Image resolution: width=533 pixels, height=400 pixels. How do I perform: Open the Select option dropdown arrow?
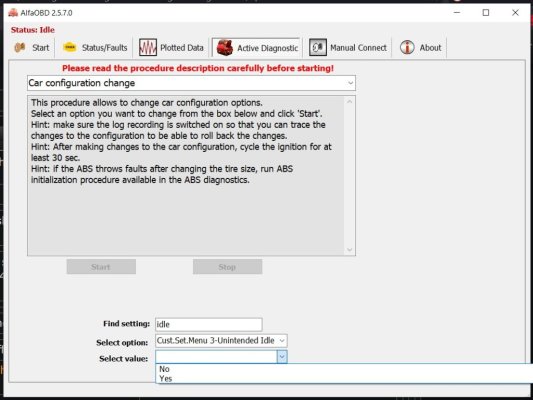point(282,341)
